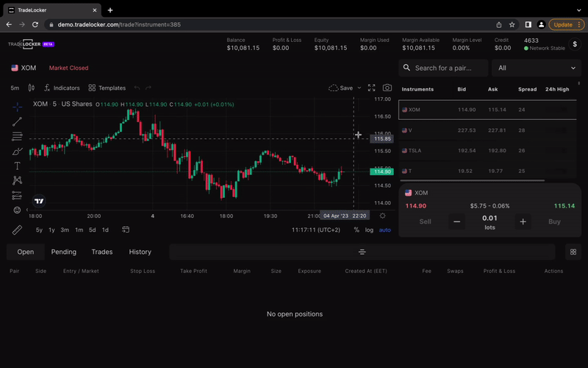Expand the Save layout dropdown arrow
The image size is (588, 368).
tap(359, 88)
